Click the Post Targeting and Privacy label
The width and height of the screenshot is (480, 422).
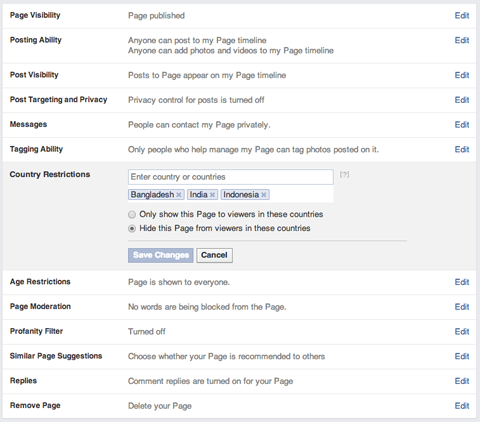coord(58,100)
